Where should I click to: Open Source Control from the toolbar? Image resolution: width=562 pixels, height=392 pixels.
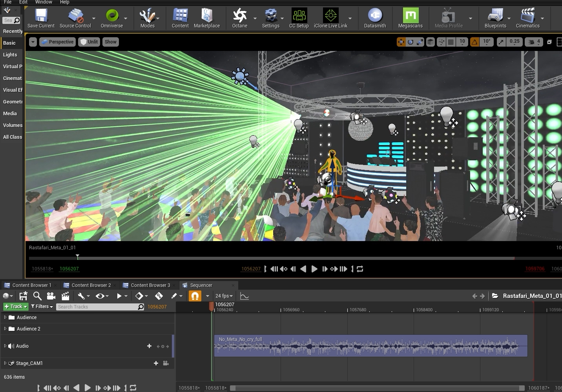pos(75,18)
